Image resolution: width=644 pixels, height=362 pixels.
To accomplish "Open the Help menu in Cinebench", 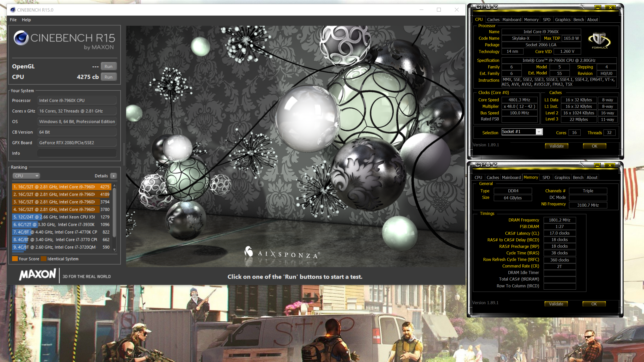I will point(26,20).
